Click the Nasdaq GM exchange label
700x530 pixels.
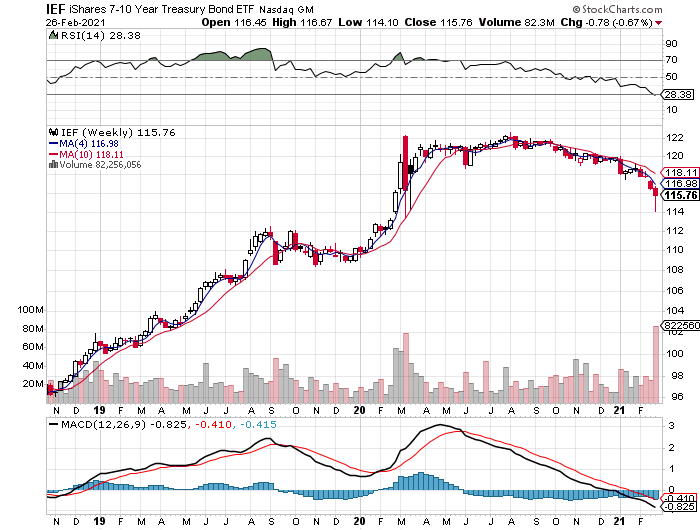(286, 9)
